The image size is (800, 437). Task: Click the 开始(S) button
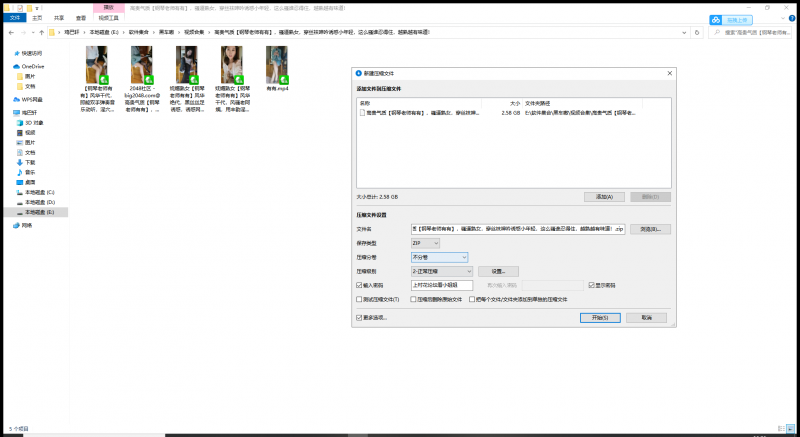tap(599, 317)
